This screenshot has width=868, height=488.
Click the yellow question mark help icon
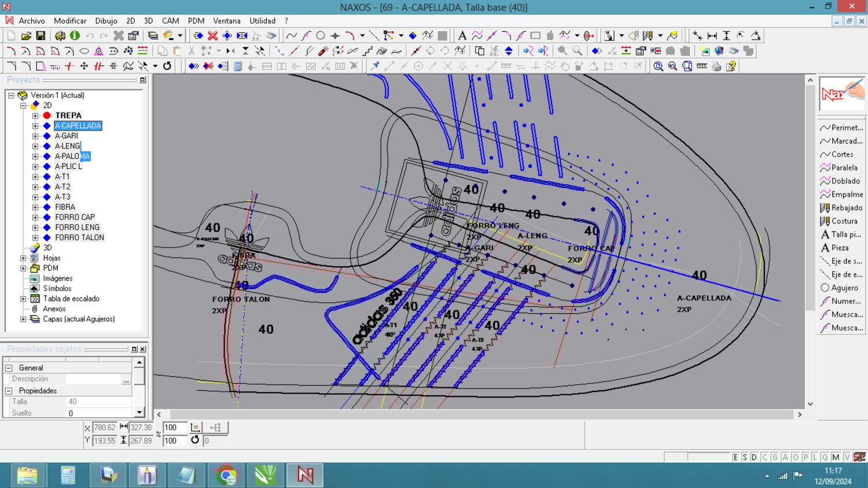[731, 66]
